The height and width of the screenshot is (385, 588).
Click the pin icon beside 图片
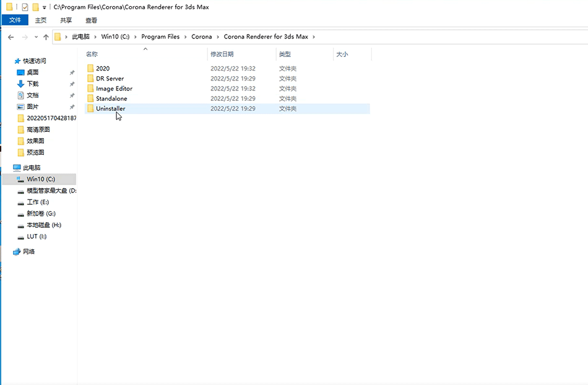click(72, 107)
